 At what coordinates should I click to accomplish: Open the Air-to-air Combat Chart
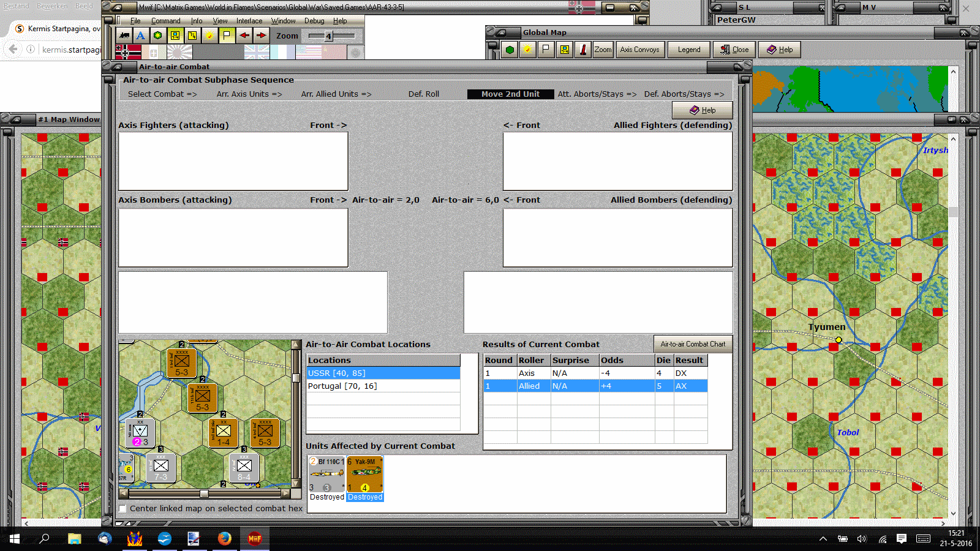(693, 344)
